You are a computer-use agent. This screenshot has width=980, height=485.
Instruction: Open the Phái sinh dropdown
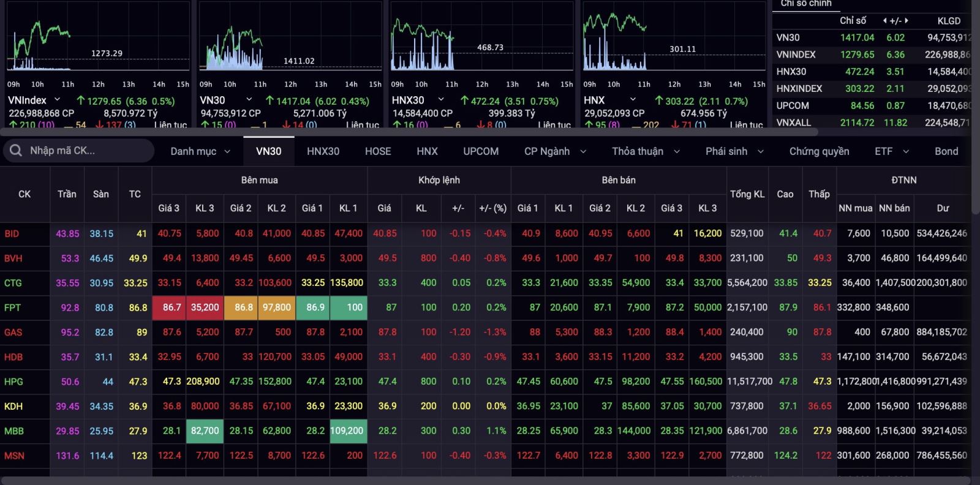(734, 151)
